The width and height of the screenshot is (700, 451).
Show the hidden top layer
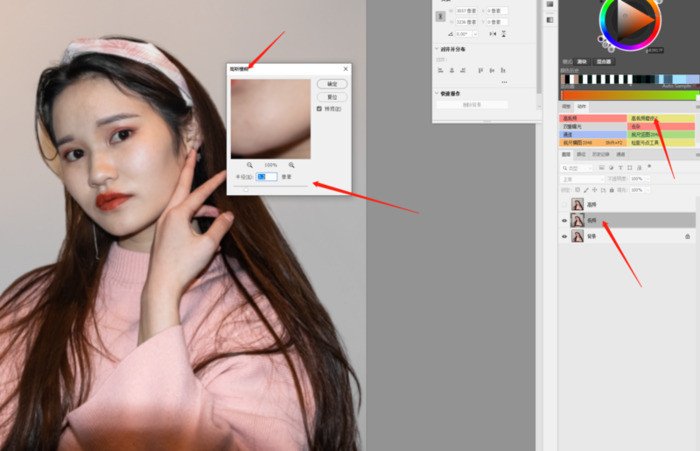tap(565, 204)
